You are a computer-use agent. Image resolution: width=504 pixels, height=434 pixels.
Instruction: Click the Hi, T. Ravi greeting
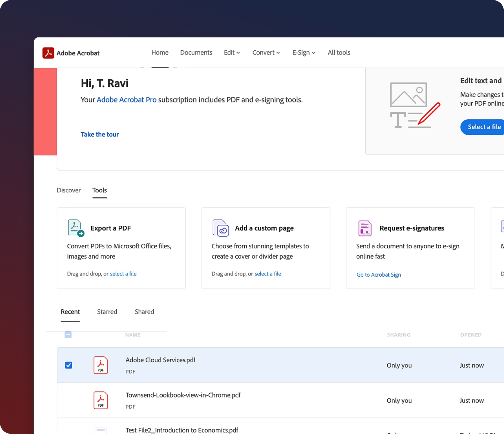click(104, 83)
